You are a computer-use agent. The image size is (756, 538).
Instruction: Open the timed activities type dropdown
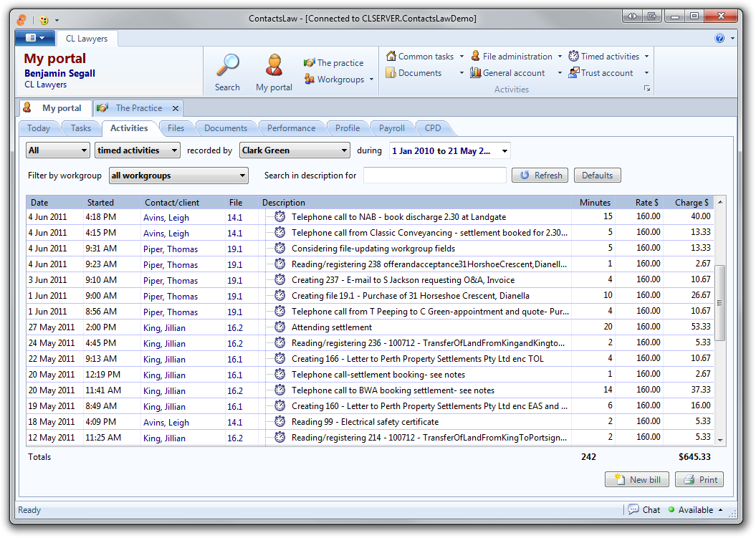click(x=138, y=150)
